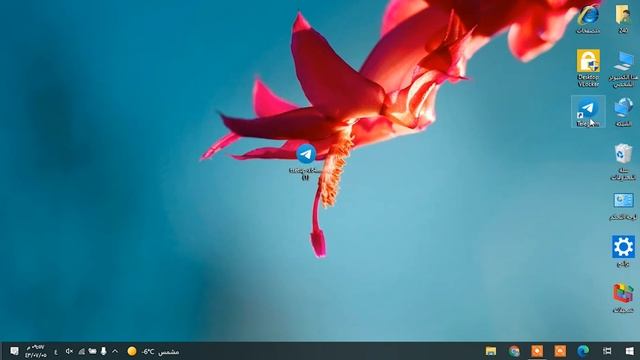640x360 pixels.
Task: Select the user folder named 240
Action: (x=623, y=18)
